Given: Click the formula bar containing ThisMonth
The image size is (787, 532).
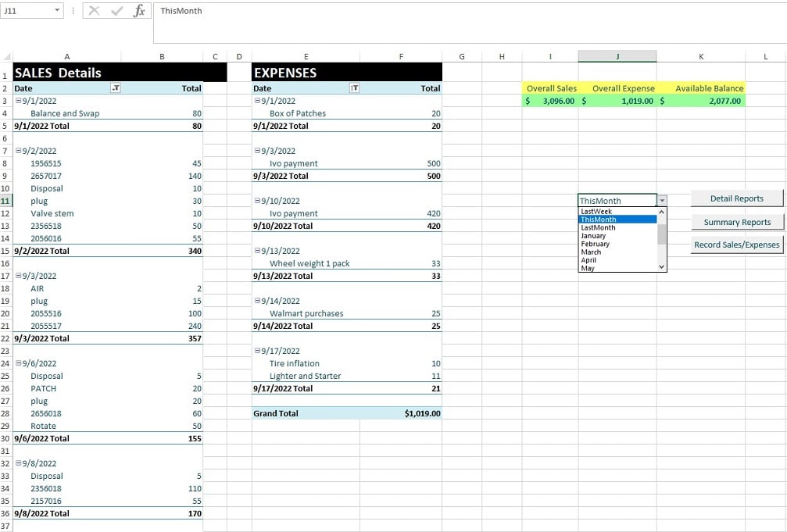Looking at the screenshot, I should pyautogui.click(x=470, y=23).
